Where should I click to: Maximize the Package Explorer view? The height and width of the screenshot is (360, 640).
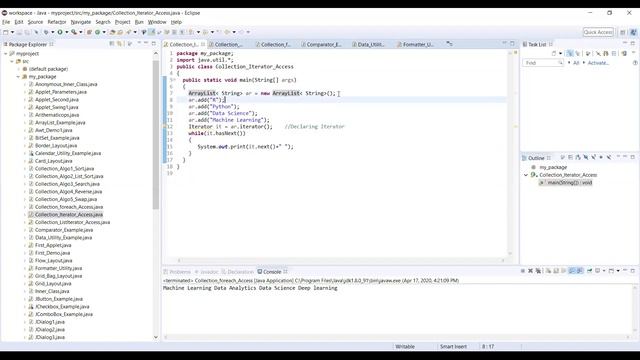coord(153,43)
